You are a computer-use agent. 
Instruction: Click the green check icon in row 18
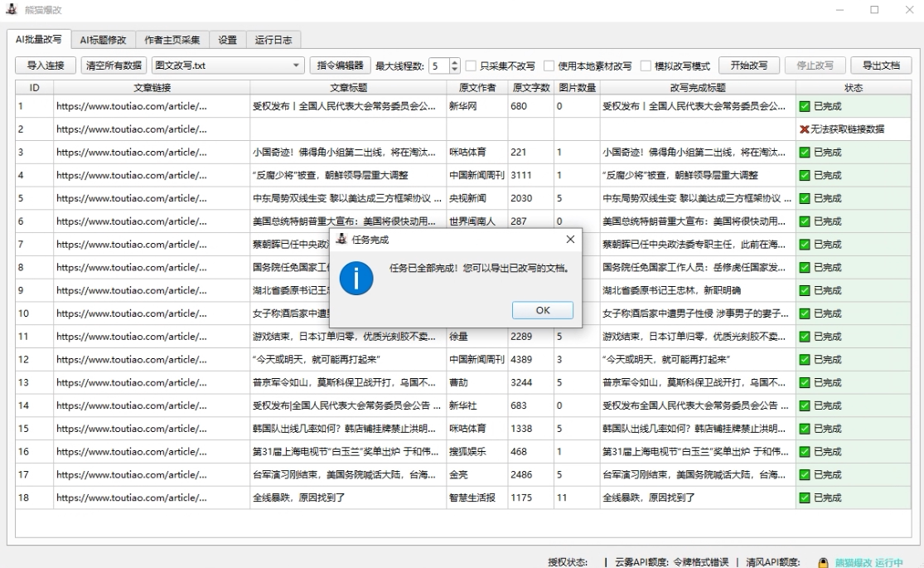click(x=805, y=498)
